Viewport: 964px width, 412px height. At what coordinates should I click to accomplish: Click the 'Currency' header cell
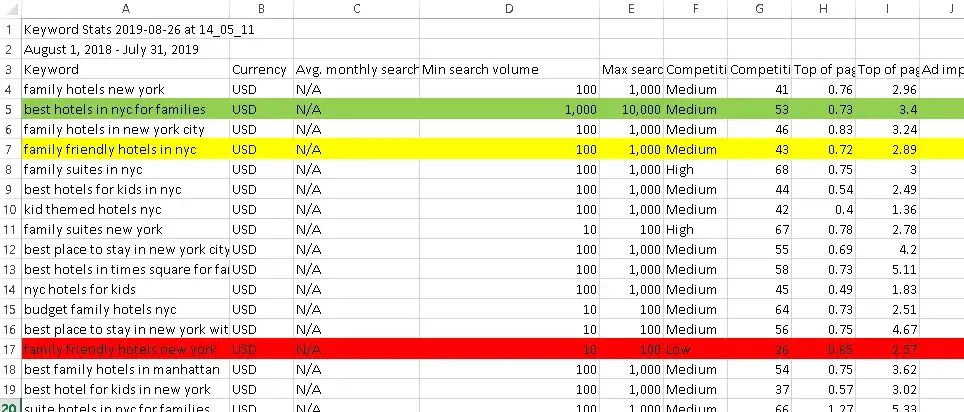(261, 69)
